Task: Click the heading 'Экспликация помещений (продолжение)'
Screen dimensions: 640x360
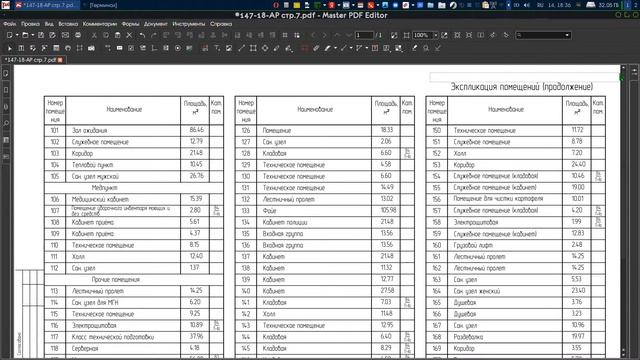Action: click(x=522, y=87)
